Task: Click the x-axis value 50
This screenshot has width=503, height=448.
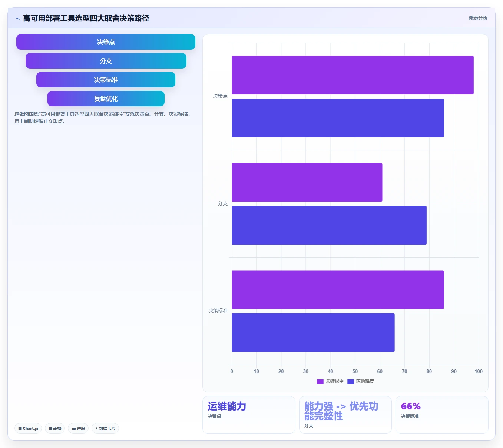Action: [355, 371]
